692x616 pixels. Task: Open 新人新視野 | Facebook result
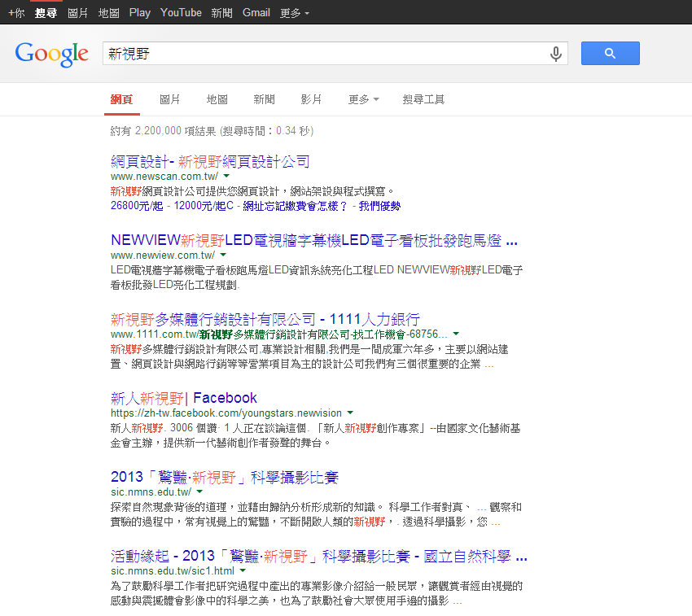(184, 398)
